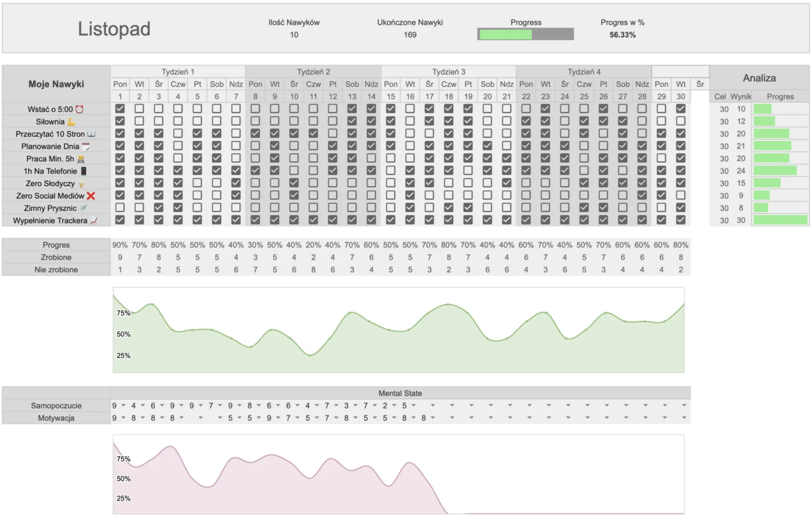The height and width of the screenshot is (518, 812).
Task: Select the Analiza column header
Action: (x=759, y=78)
